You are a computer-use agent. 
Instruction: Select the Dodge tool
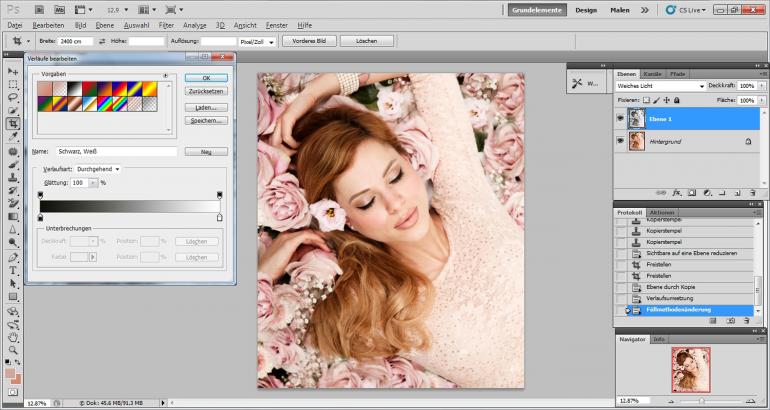click(13, 242)
